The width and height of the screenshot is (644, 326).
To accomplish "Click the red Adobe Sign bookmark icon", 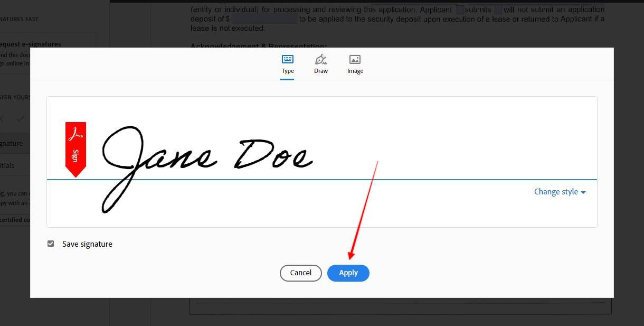I will click(x=75, y=149).
